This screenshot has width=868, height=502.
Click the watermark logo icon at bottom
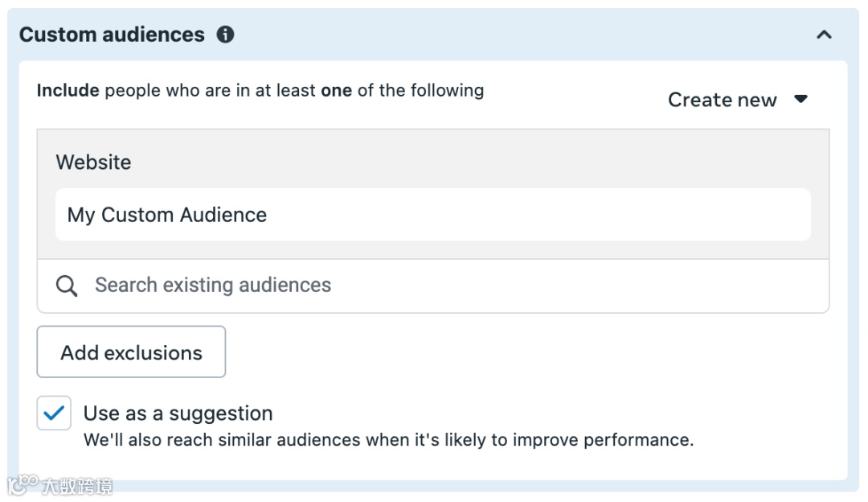[23, 485]
